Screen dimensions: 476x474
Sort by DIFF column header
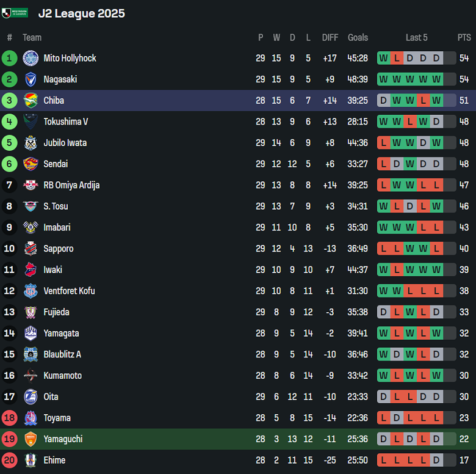(x=330, y=37)
